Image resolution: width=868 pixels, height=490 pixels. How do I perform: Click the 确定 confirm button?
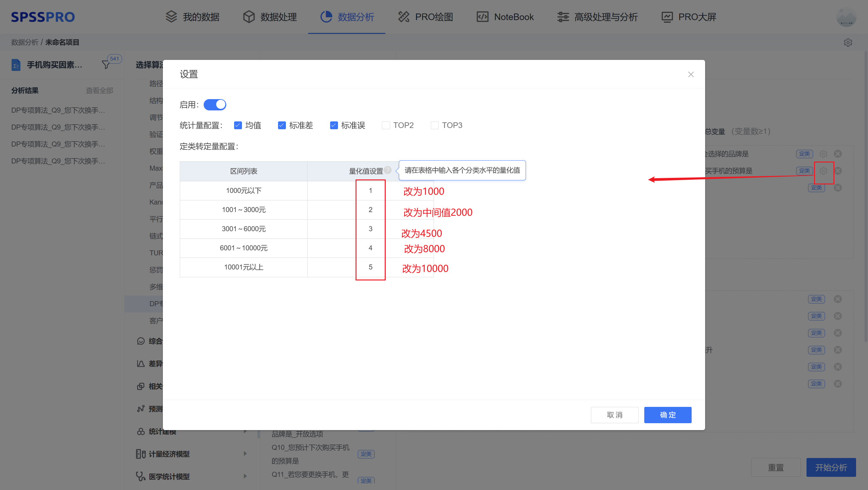click(667, 415)
